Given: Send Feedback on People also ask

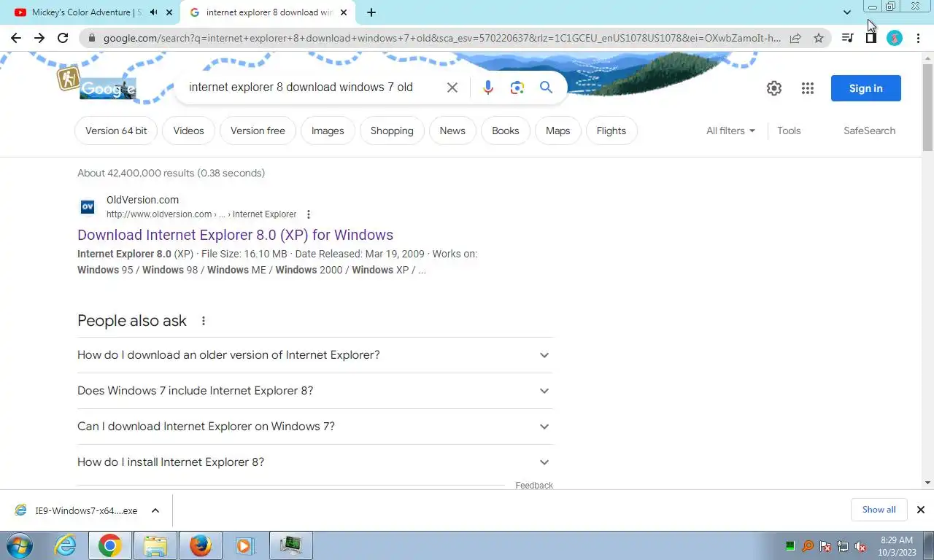Looking at the screenshot, I should click(534, 486).
